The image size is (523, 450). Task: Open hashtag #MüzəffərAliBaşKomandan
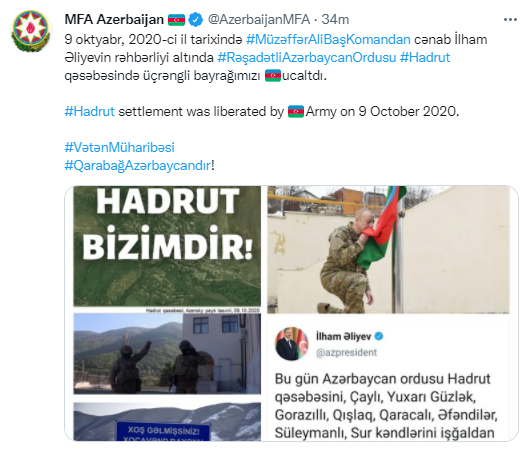coord(328,39)
